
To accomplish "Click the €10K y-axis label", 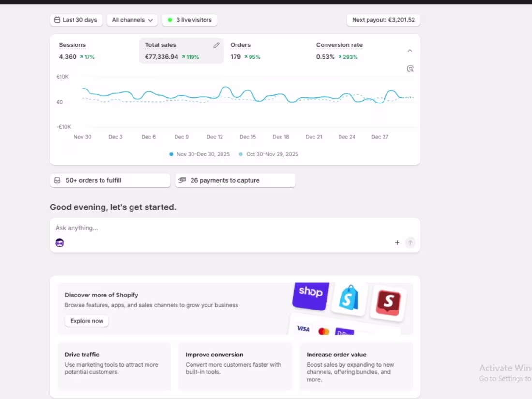I will click(62, 77).
